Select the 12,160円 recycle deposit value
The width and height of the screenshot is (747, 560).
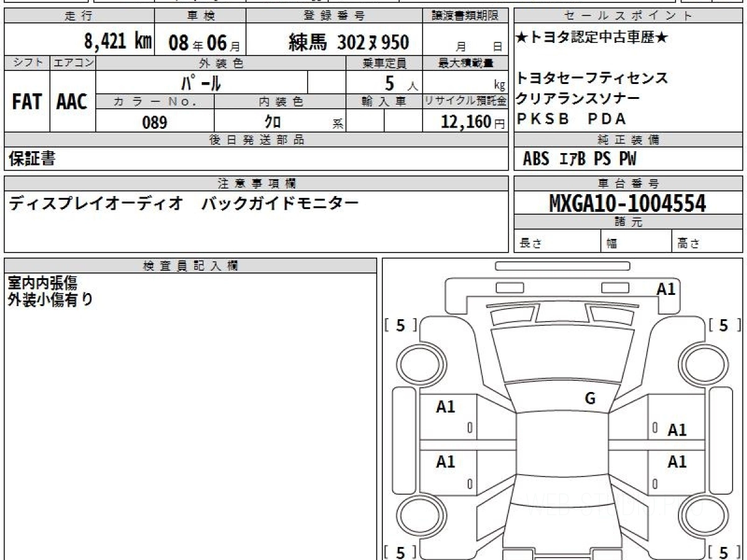click(x=472, y=122)
